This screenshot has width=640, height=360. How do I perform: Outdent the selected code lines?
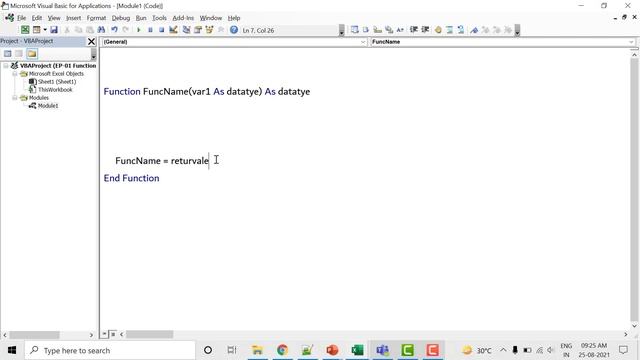[x=425, y=30]
